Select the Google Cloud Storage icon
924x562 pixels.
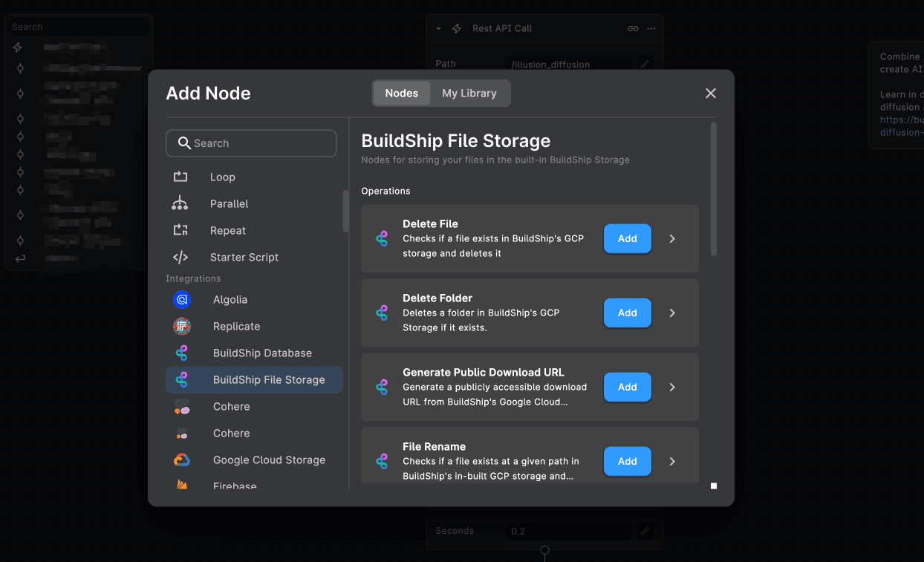[x=182, y=460]
